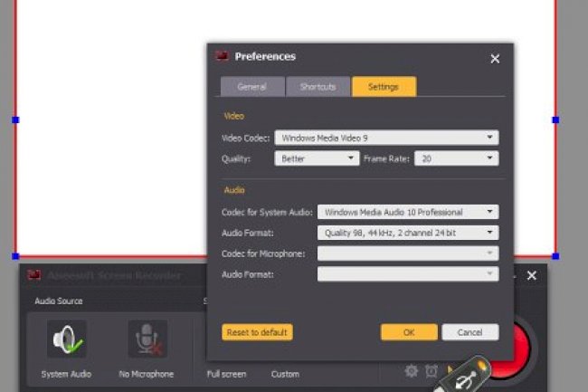The width and height of the screenshot is (588, 392).
Task: Switch to the General tab
Action: click(251, 87)
